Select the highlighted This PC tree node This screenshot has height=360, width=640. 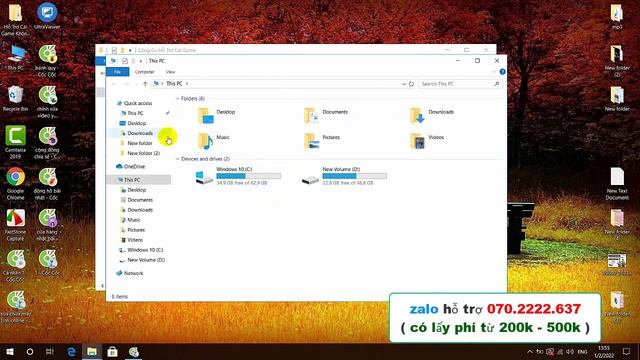[x=139, y=180]
